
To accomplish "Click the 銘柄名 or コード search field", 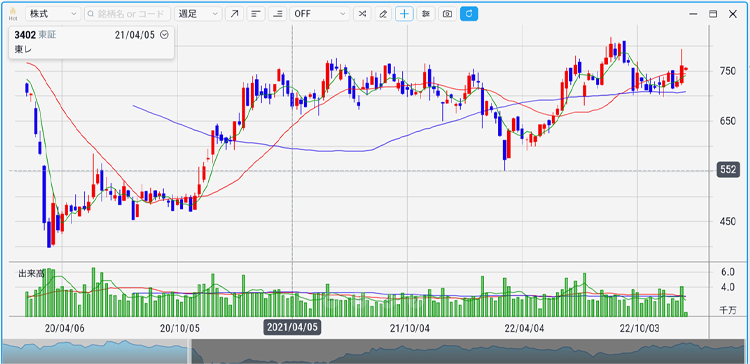I will 127,13.
